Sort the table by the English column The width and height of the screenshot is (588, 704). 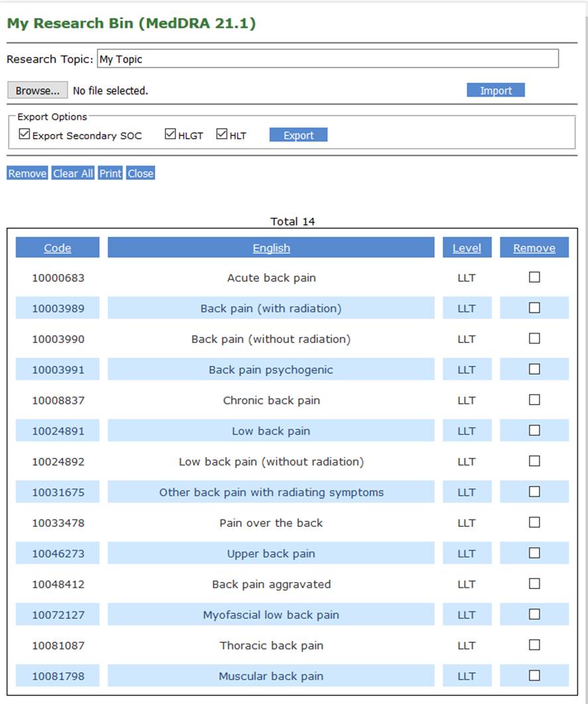coord(271,247)
